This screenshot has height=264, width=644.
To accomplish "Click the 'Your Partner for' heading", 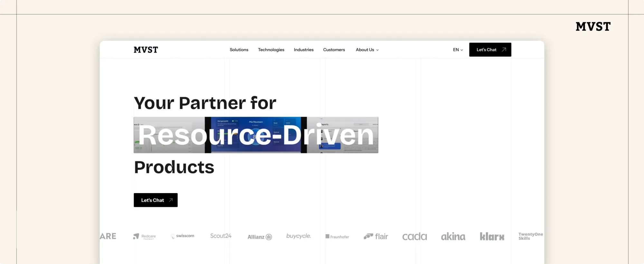I will pos(205,103).
